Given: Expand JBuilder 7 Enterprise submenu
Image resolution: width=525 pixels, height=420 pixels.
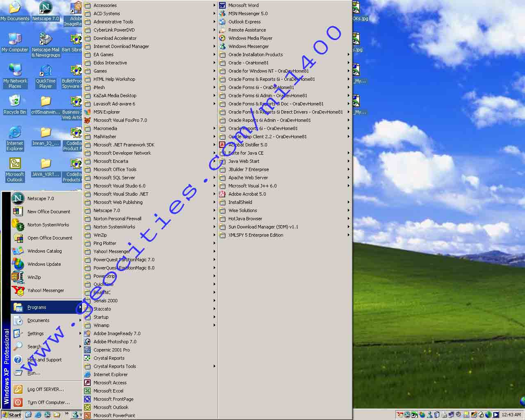Looking at the screenshot, I should click(x=285, y=169).
